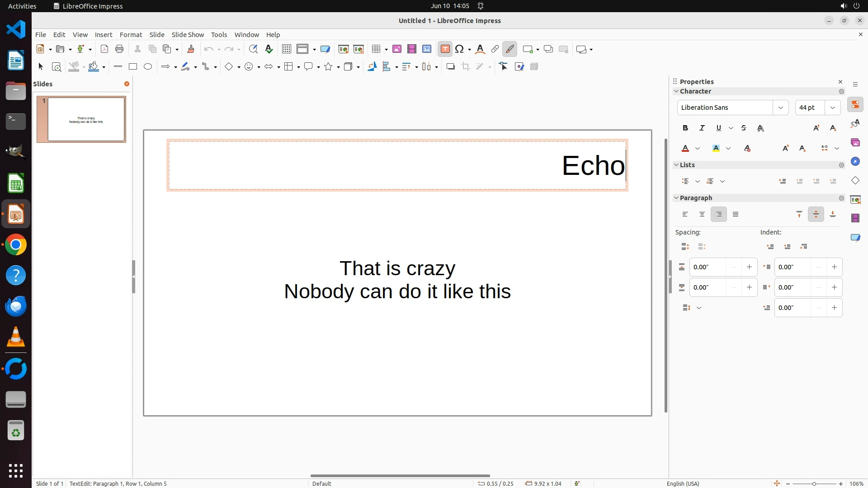This screenshot has width=868, height=488.
Task: Close the Properties sidebar deck
Action: 840,82
